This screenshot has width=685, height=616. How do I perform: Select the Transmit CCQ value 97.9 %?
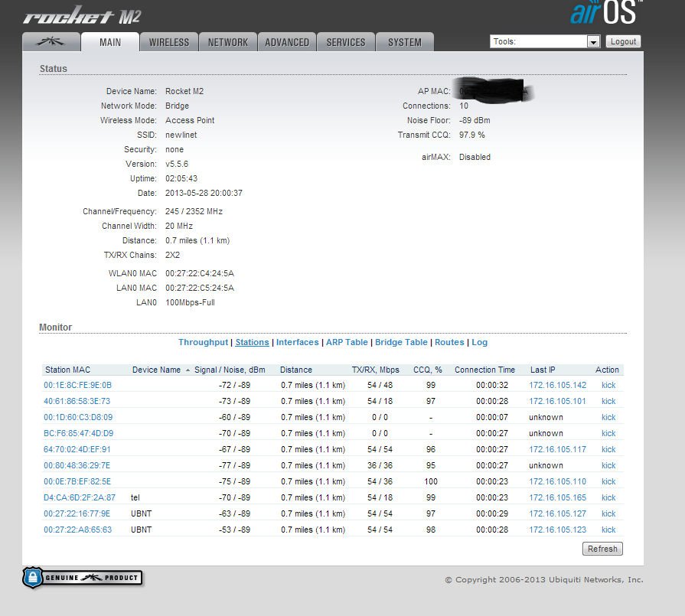pyautogui.click(x=471, y=135)
